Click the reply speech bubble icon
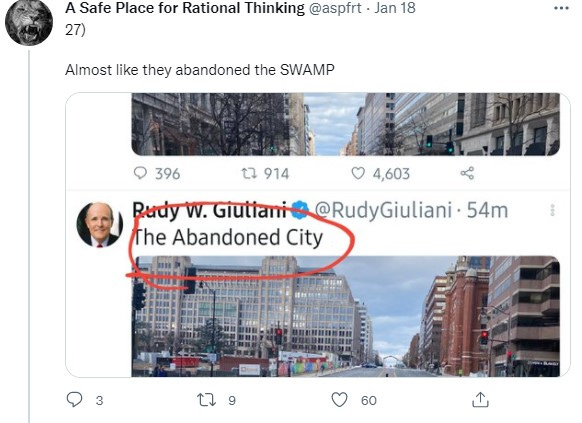This screenshot has width=582, height=423. pos(74,400)
